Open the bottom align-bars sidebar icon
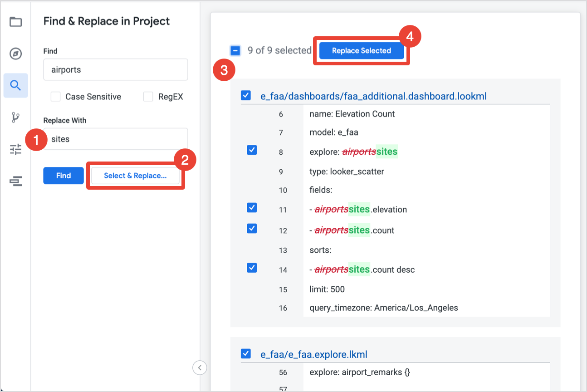 [x=16, y=181]
